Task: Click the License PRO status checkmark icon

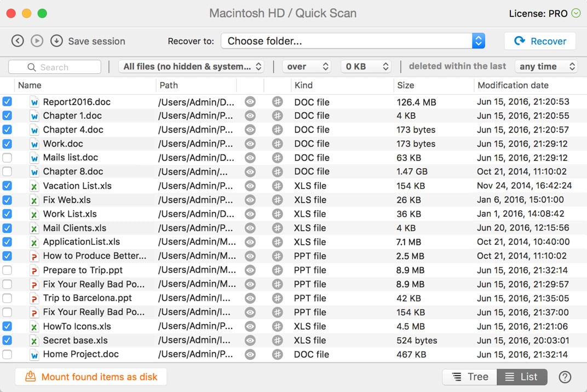Action: (576, 14)
